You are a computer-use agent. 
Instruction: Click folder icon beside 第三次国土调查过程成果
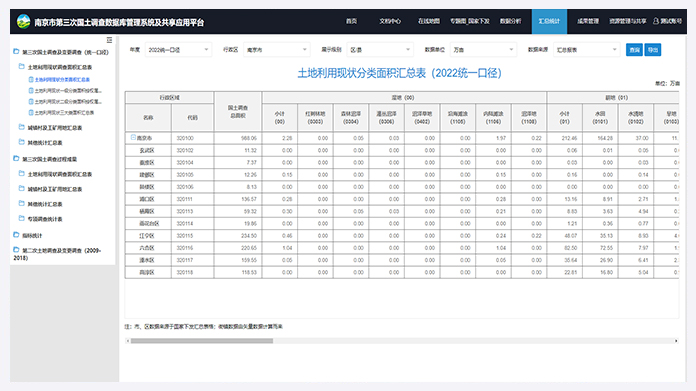tap(16, 158)
